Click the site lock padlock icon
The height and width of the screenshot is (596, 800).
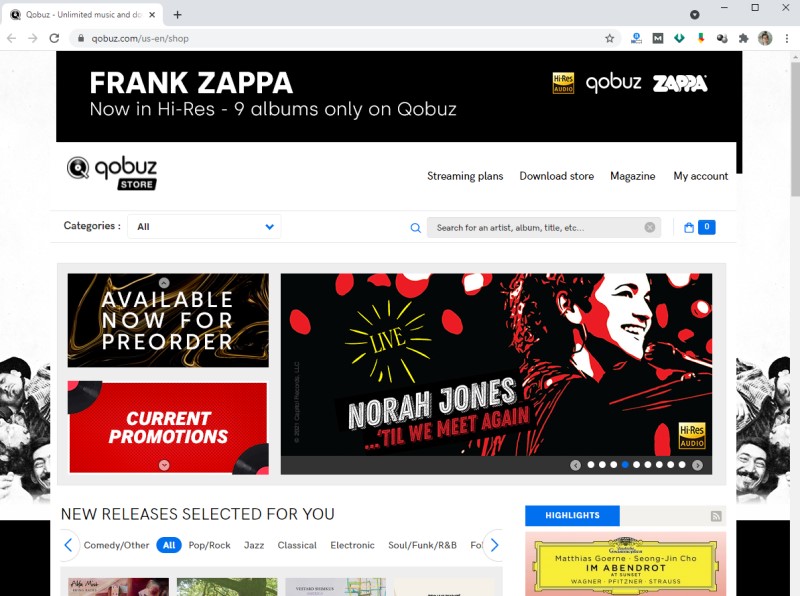click(x=81, y=38)
